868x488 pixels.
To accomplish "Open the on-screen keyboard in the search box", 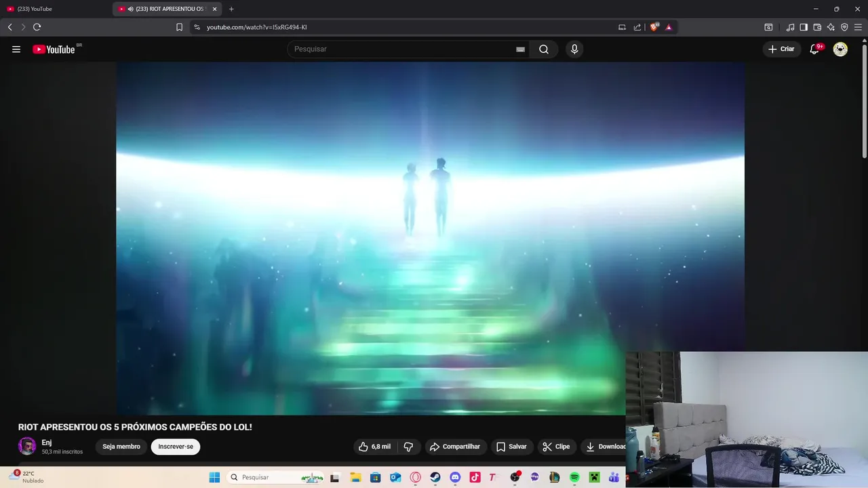I will (x=520, y=49).
